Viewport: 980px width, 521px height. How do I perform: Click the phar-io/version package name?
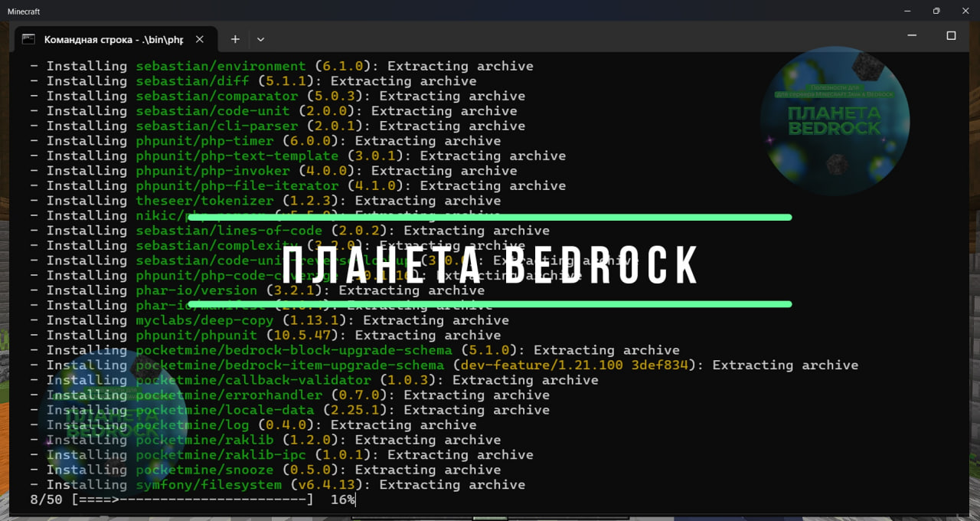point(196,290)
